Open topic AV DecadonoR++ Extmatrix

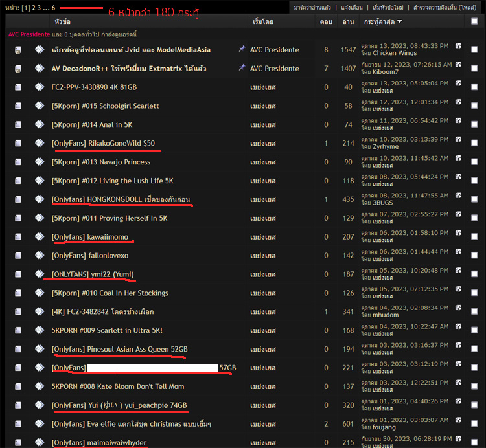coord(129,69)
